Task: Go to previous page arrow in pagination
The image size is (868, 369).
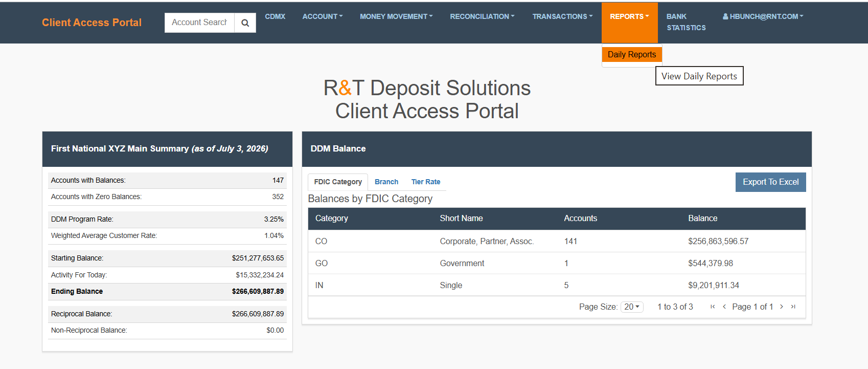Action: [724, 307]
